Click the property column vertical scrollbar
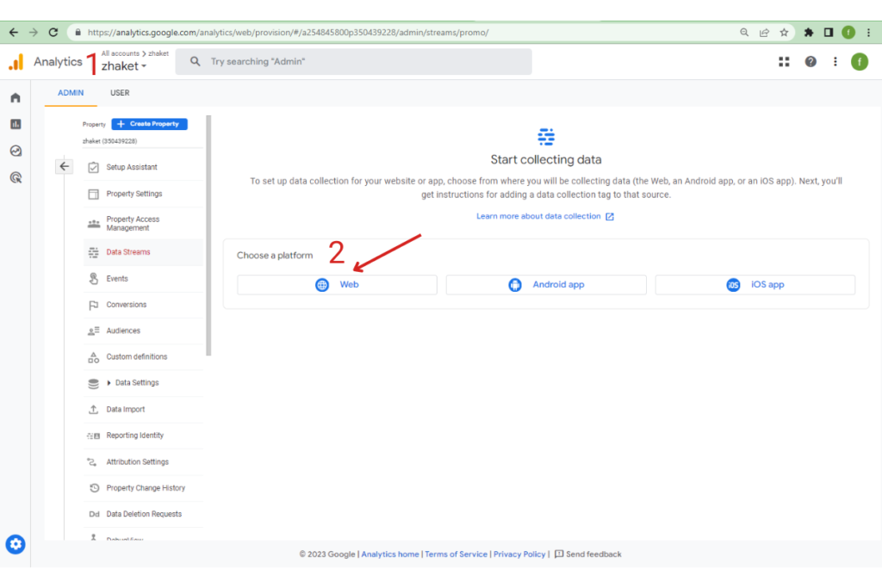This screenshot has width=882, height=588. click(x=208, y=236)
